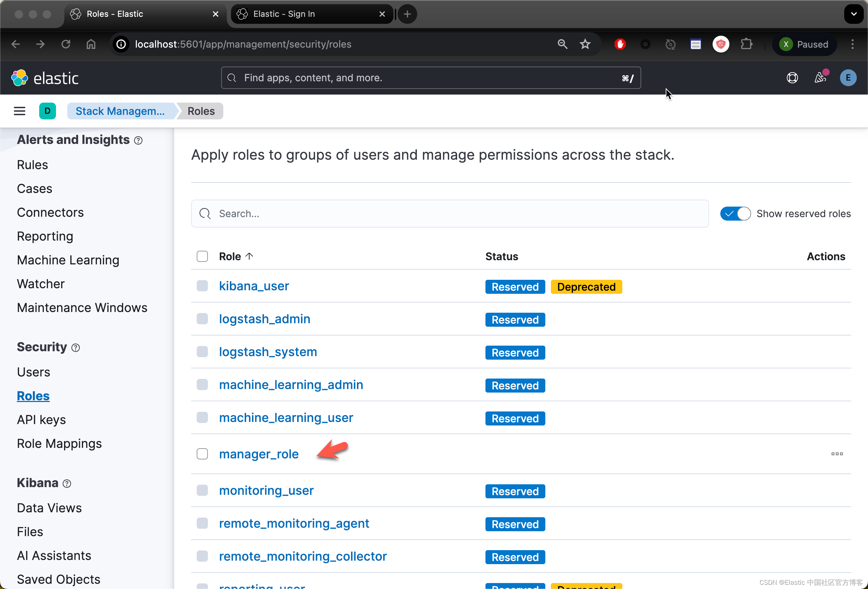The height and width of the screenshot is (589, 868).
Task: Click the Elastic logo in the header
Action: tap(45, 78)
